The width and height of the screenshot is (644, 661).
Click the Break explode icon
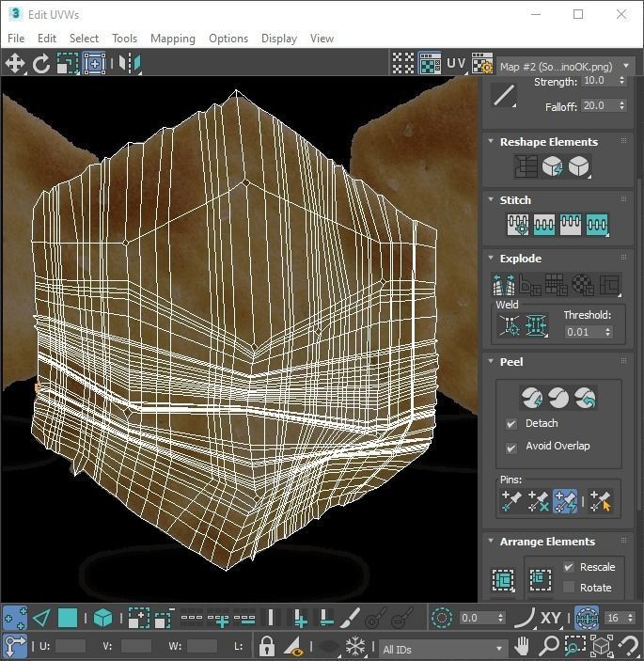click(504, 285)
